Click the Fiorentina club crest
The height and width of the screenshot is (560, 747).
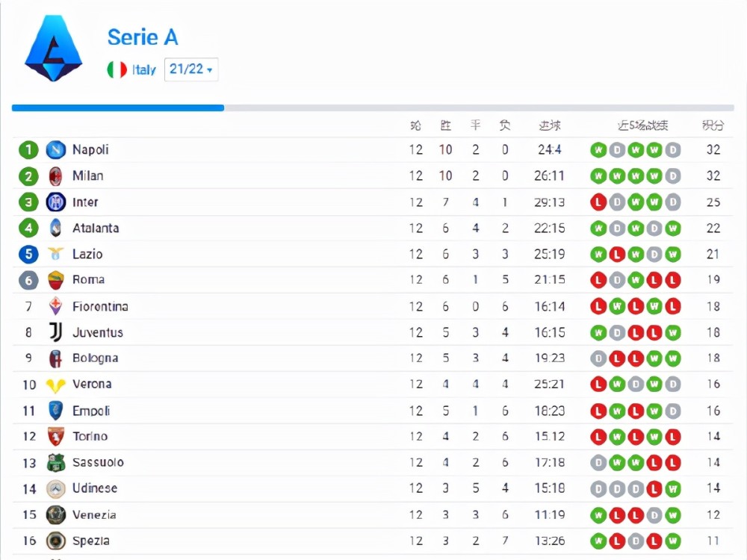pyautogui.click(x=56, y=306)
